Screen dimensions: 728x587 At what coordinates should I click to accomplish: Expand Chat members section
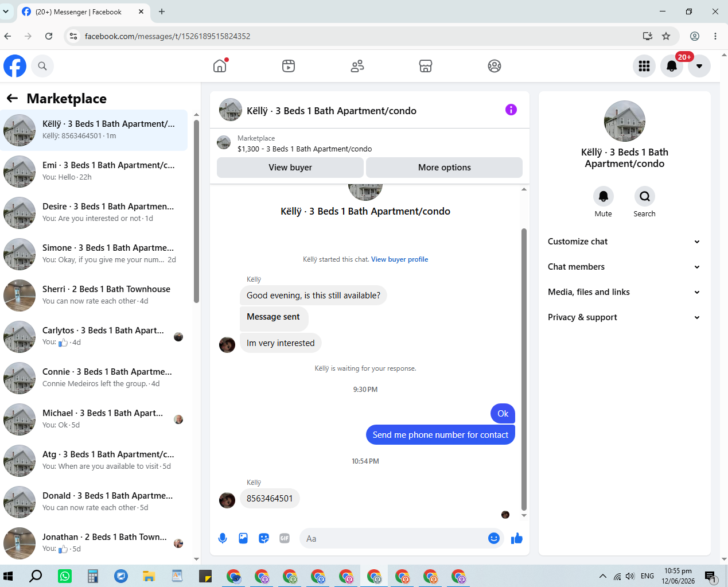point(624,267)
